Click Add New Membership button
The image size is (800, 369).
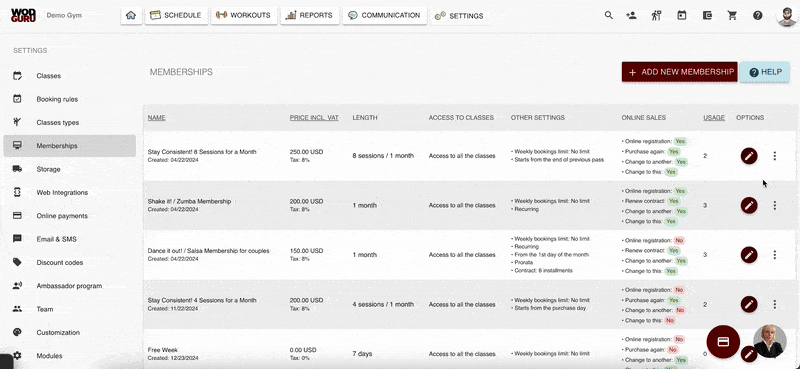click(680, 72)
